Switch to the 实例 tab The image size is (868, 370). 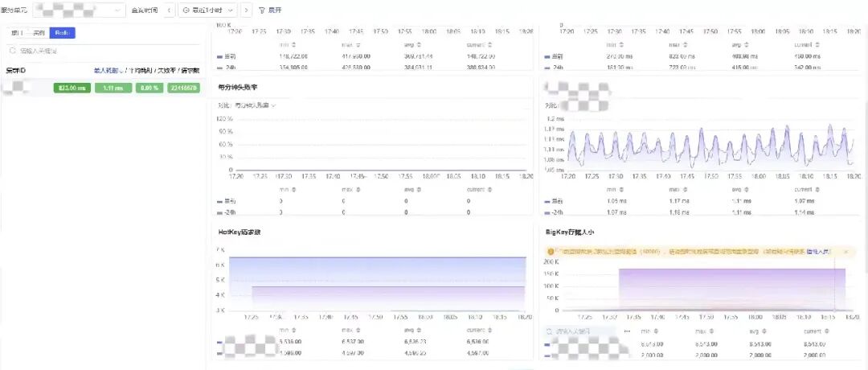39,33
